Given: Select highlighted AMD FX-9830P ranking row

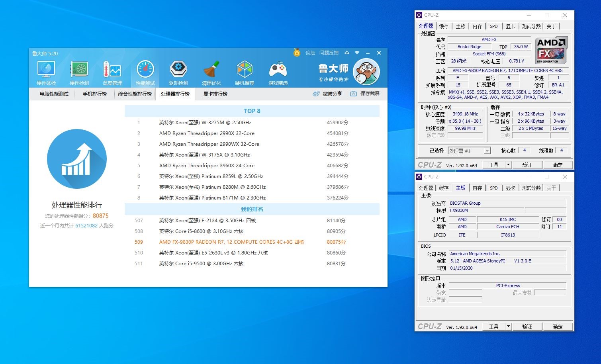Looking at the screenshot, I should pyautogui.click(x=252, y=242).
